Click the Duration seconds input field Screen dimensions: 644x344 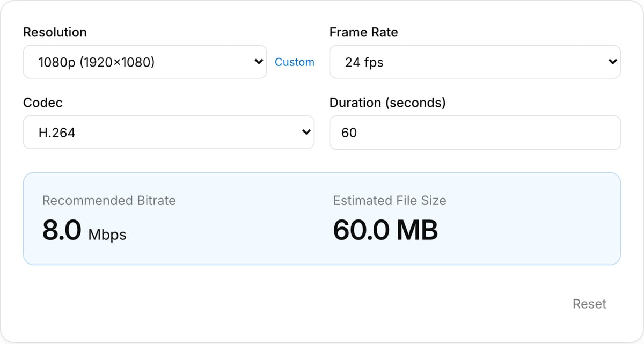(x=475, y=132)
